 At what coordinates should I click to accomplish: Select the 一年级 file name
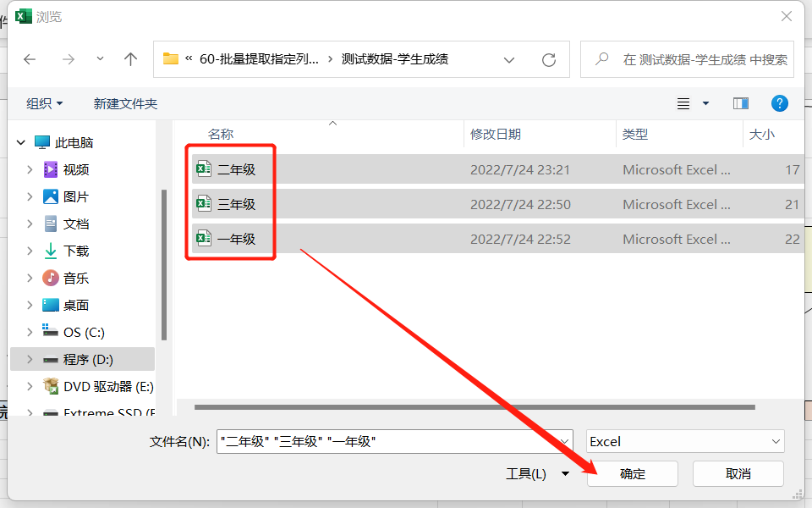[x=237, y=239]
